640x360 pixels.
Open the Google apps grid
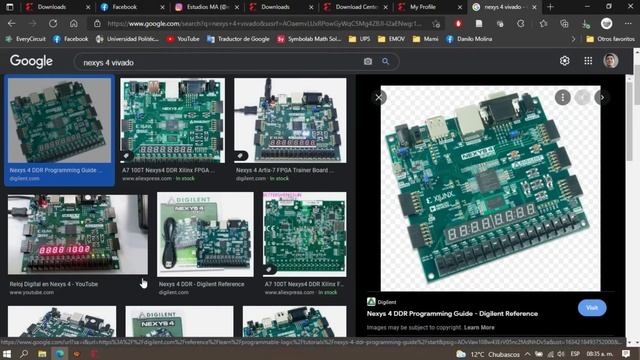point(588,61)
